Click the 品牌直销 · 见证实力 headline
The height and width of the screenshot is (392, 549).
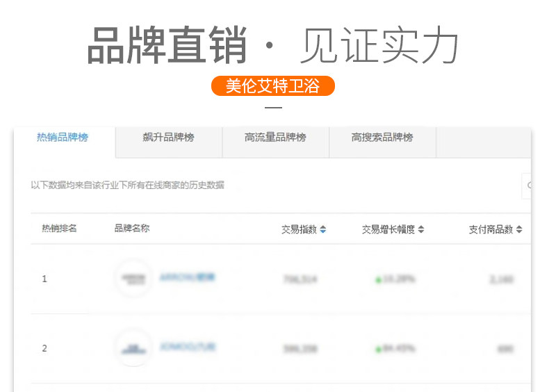click(x=273, y=46)
